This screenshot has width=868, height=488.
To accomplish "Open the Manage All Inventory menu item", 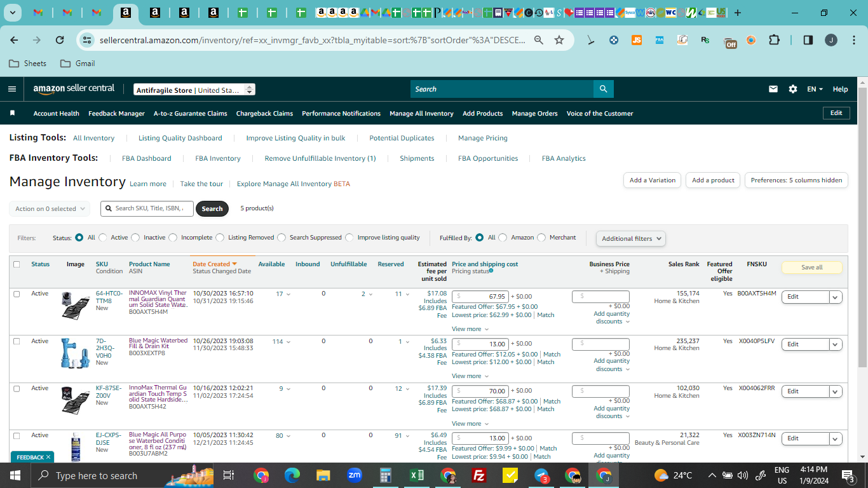I will coord(421,113).
